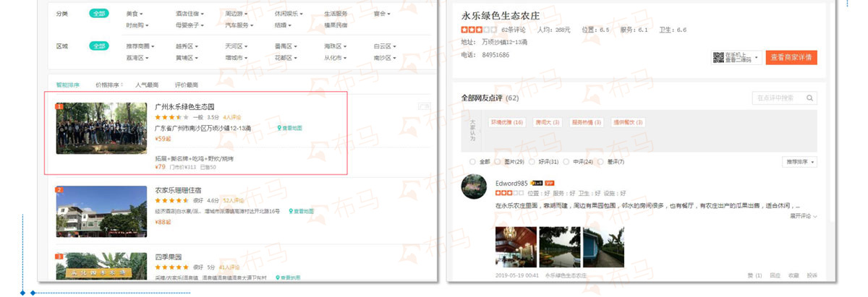Image resolution: width=868 pixels, height=297 pixels.
Task: Click the search magnifier in review search box
Action: tap(810, 98)
